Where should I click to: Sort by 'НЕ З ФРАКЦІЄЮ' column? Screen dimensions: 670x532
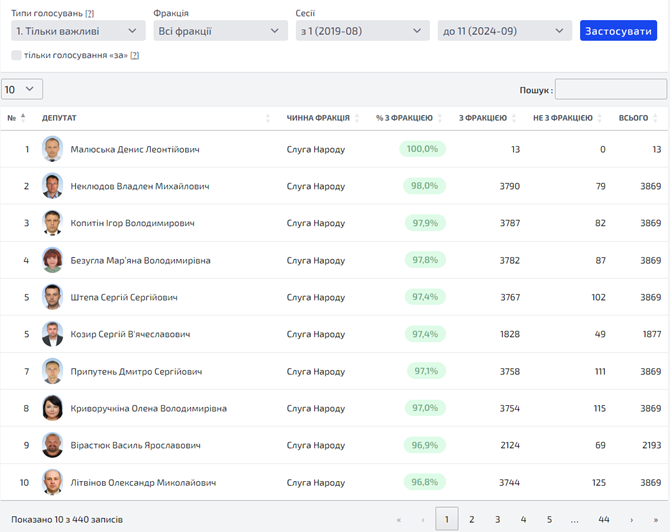click(x=567, y=118)
